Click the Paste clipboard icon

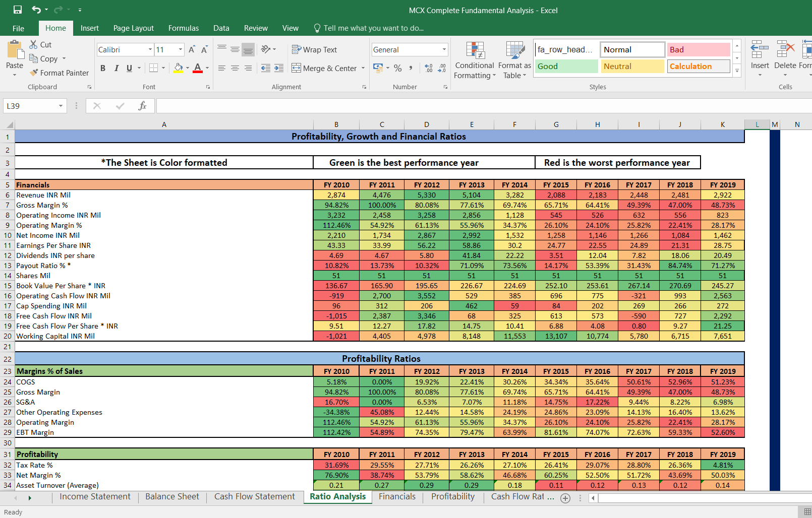point(15,50)
